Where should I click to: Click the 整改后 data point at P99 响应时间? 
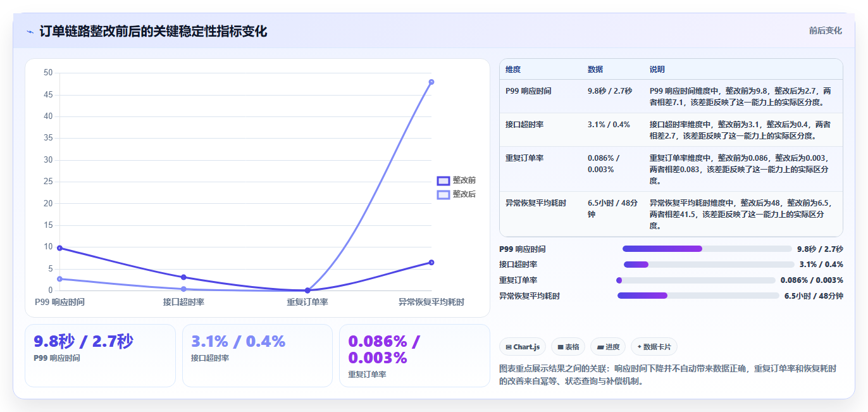[x=59, y=279]
